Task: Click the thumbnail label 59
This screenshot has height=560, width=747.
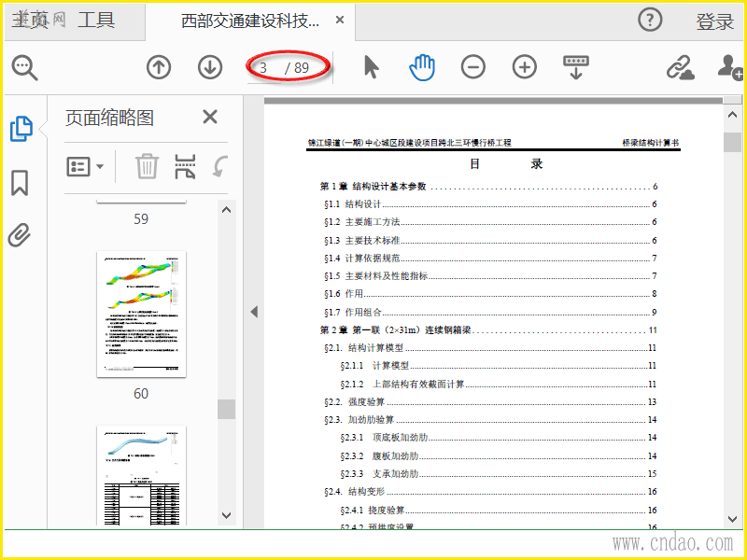Action: click(141, 218)
